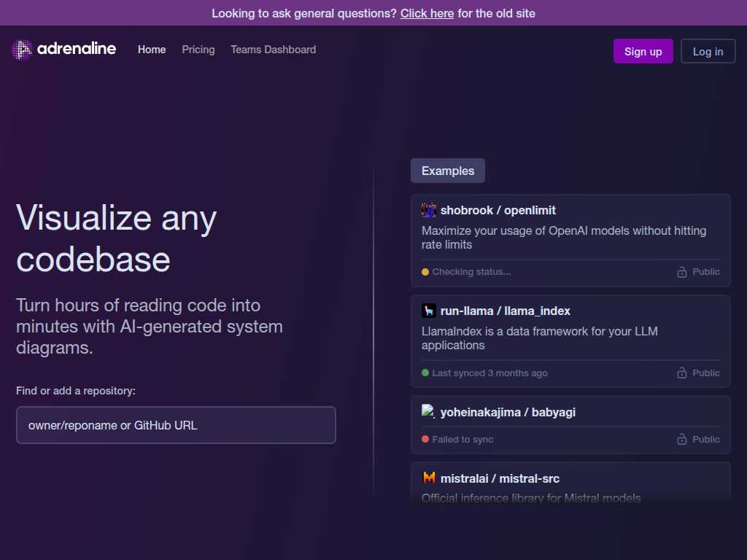Viewport: 747px width, 560px height.
Task: Click the lock icon on babyagi card
Action: click(682, 439)
